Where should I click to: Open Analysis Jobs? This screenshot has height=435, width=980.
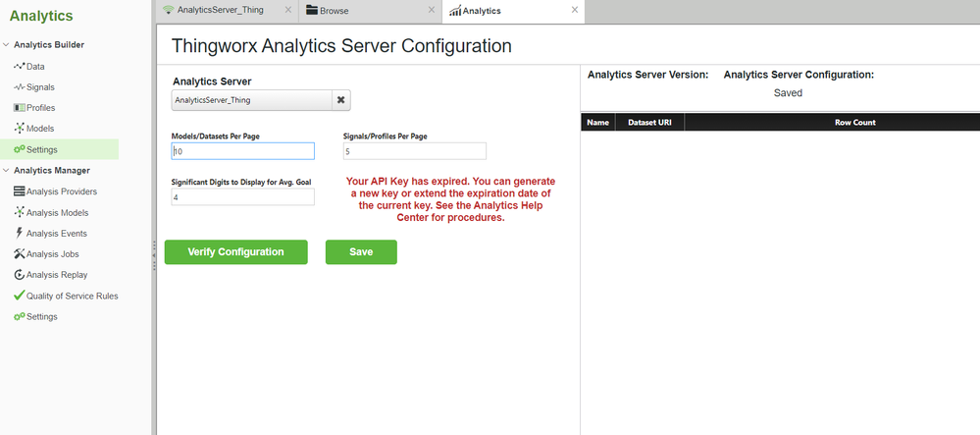click(53, 254)
